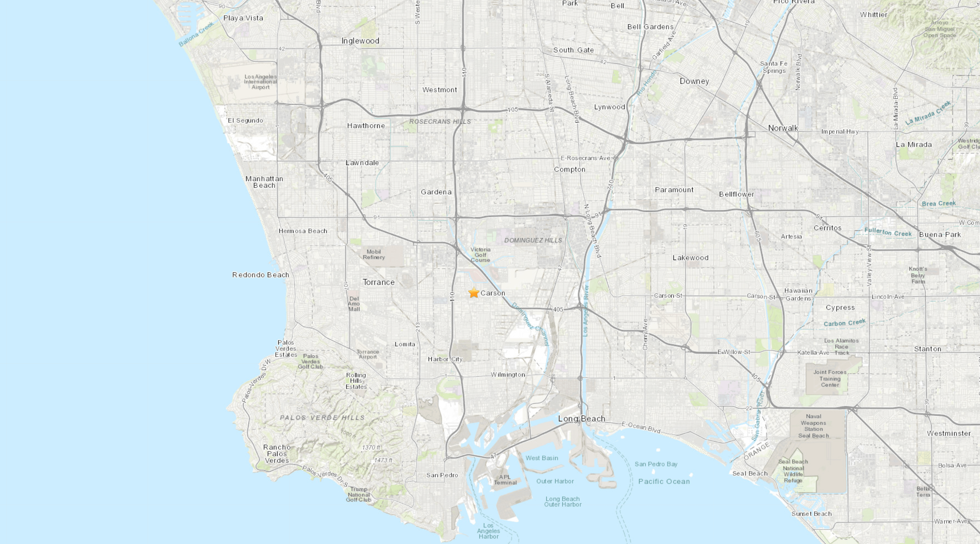Click the Torrance city label
The height and width of the screenshot is (544, 980).
[x=379, y=282]
